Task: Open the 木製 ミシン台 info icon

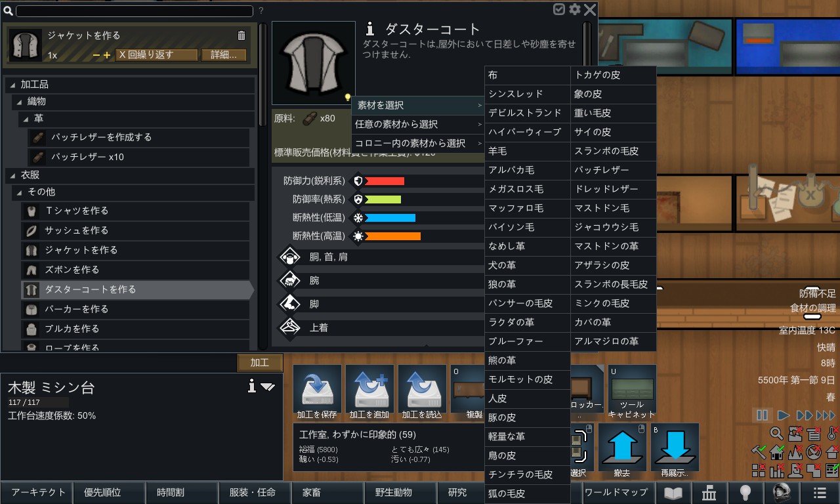Action: click(251, 387)
